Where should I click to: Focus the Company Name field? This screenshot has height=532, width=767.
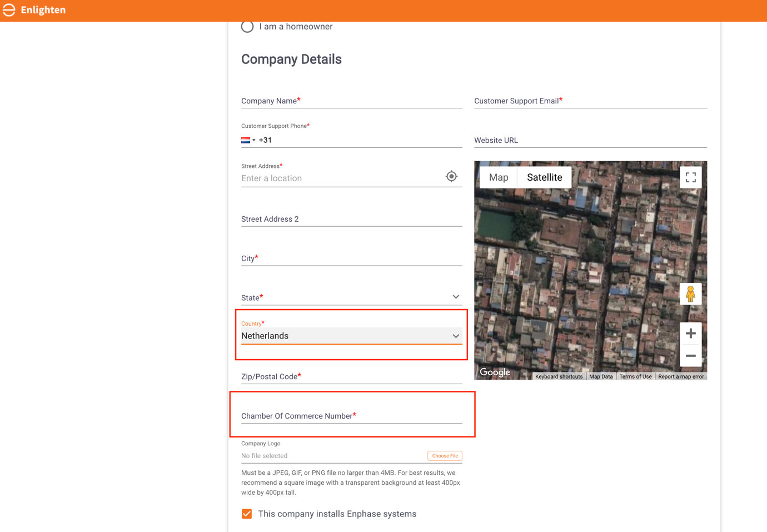pyautogui.click(x=351, y=101)
